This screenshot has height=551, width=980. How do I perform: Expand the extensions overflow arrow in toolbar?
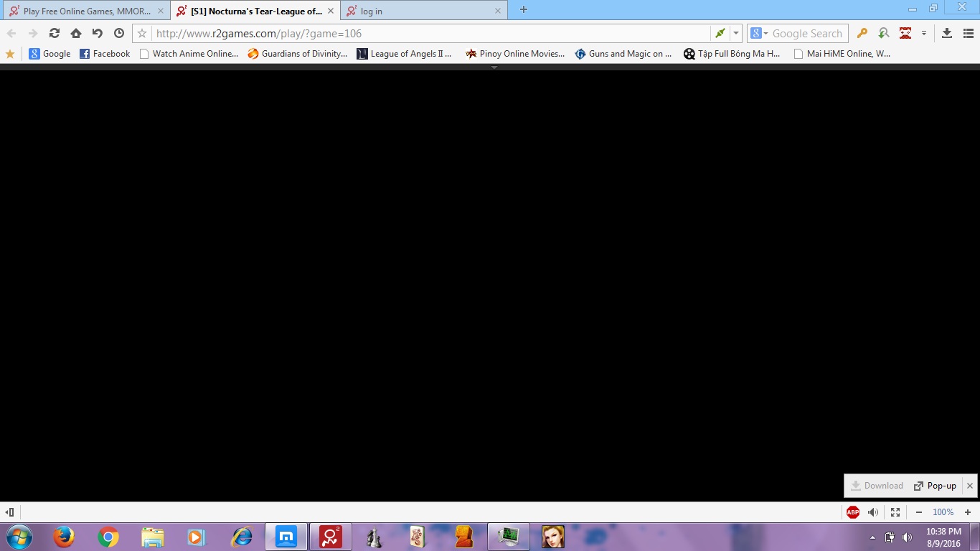924,33
